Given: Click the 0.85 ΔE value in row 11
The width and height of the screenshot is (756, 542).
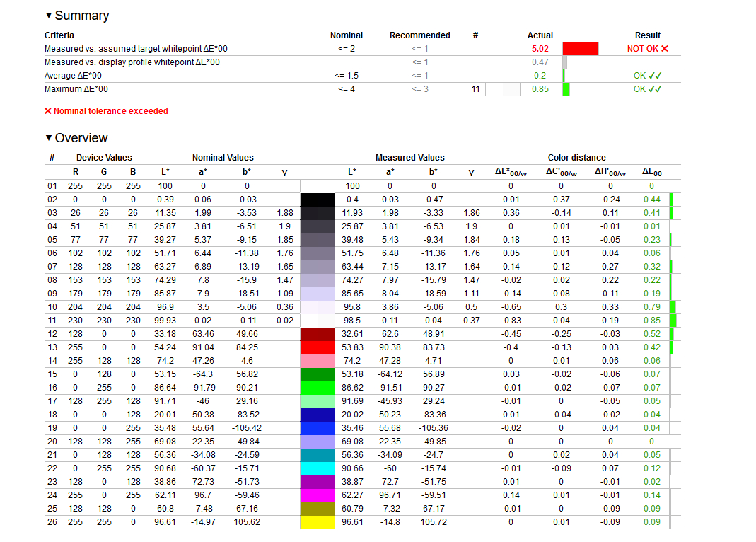Looking at the screenshot, I should pyautogui.click(x=652, y=321).
